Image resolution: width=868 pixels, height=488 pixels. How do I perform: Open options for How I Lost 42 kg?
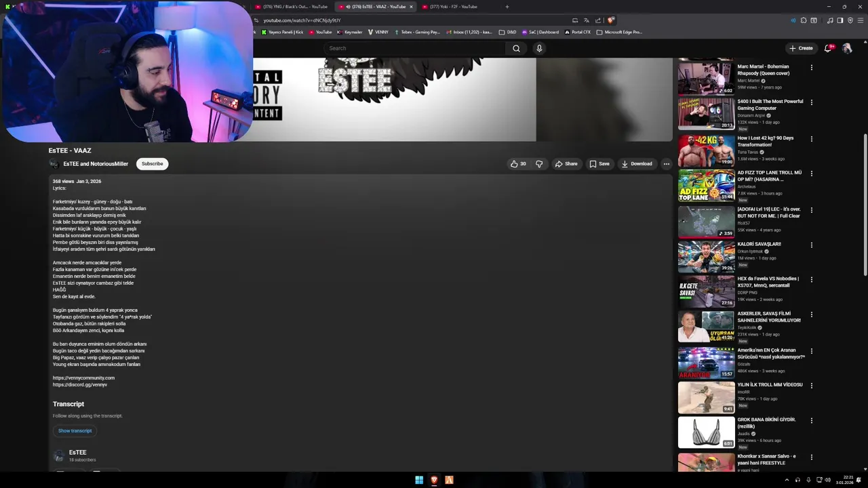[812, 139]
